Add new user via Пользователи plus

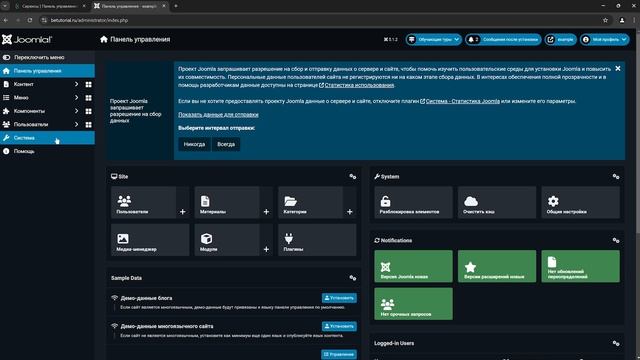click(x=182, y=211)
